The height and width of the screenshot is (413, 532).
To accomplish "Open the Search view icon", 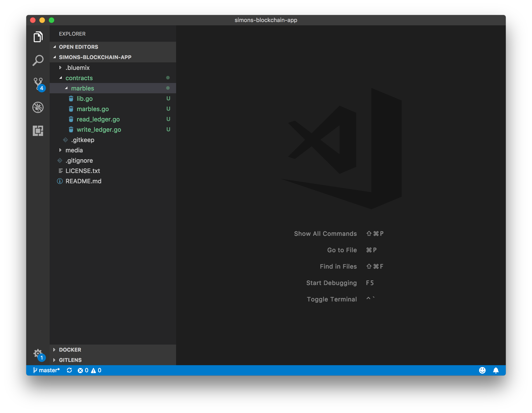I will click(x=38, y=60).
